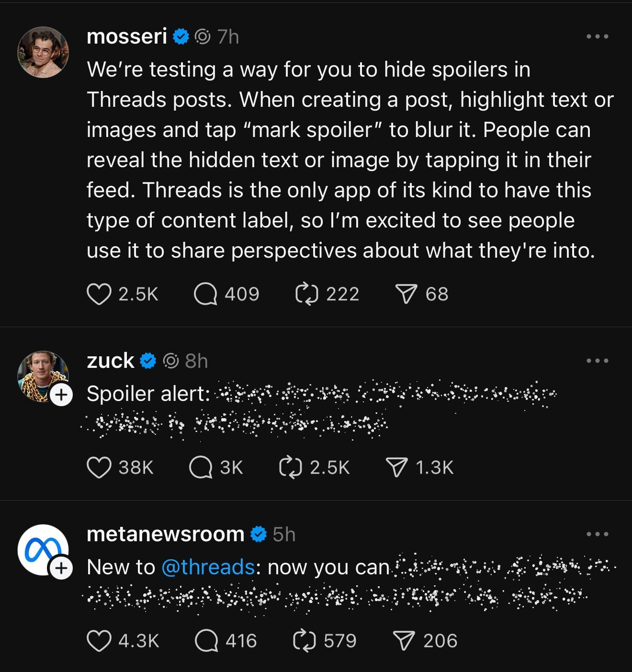Open more options for zuck's post
Viewport: 632px width, 672px height.
[598, 361]
